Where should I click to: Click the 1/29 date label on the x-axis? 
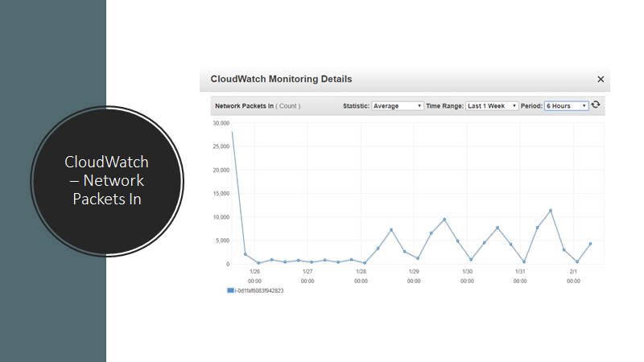414,271
